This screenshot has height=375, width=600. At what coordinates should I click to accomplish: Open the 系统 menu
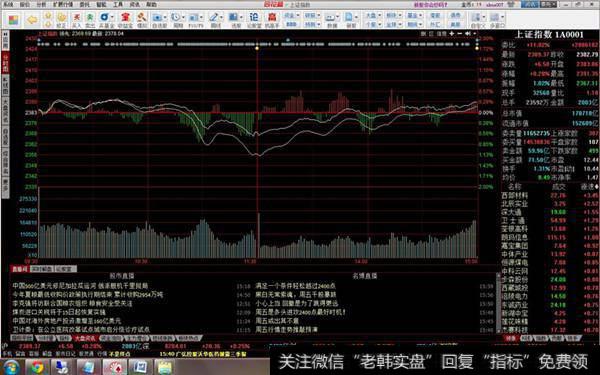(x=8, y=5)
